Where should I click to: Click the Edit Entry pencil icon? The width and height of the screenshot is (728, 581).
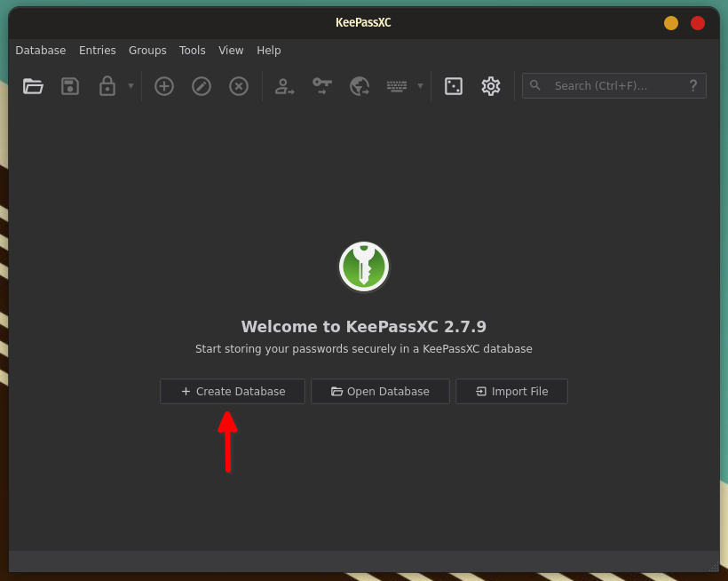click(202, 86)
